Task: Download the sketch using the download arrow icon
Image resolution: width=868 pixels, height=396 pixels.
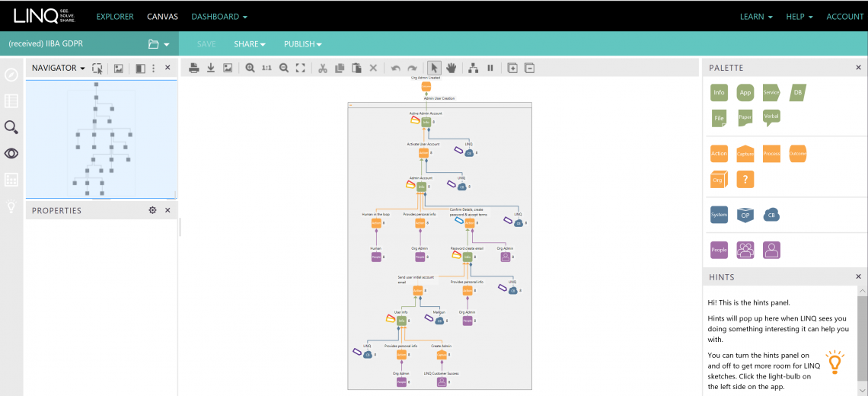Action: [210, 68]
